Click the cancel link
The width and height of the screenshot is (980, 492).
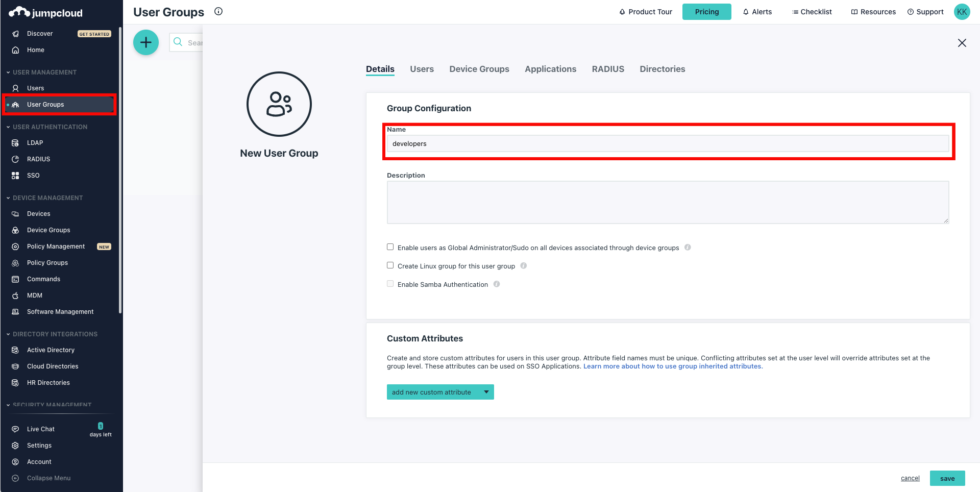(x=910, y=478)
